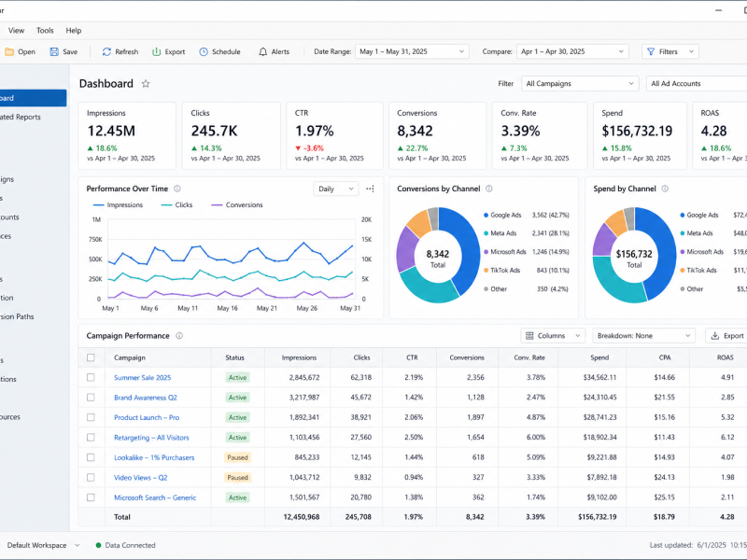The width and height of the screenshot is (747, 560).
Task: Click the info icon beside Performance Over Time
Action: 177,189
